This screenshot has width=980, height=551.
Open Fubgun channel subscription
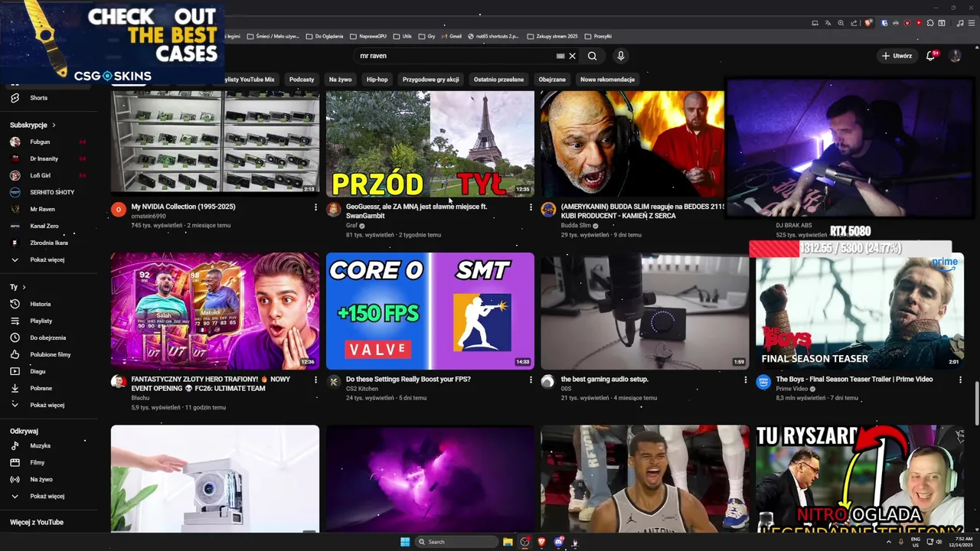40,142
